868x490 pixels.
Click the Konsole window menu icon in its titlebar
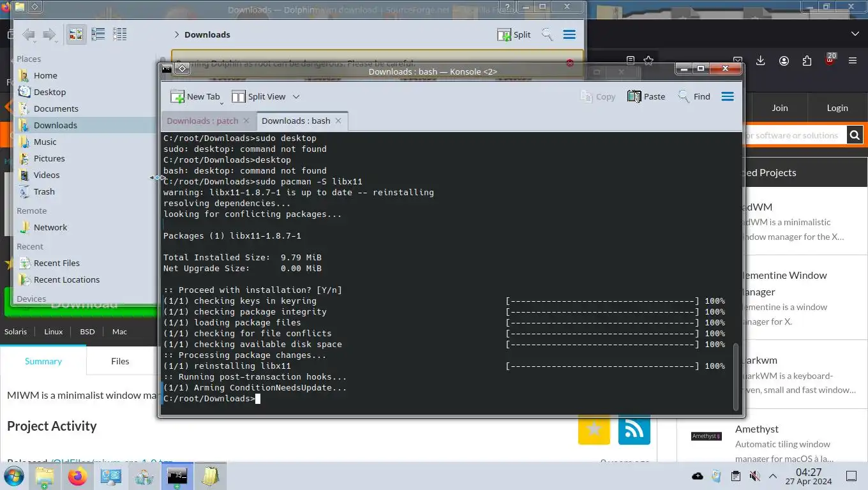[167, 69]
